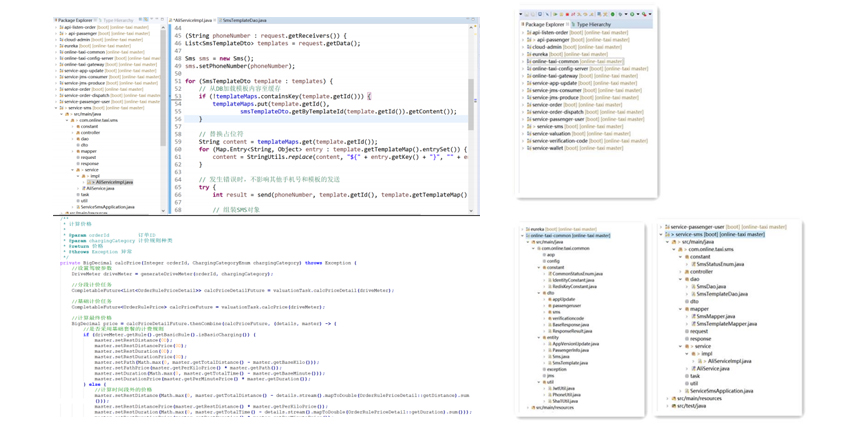This screenshot has height=443, width=868.
Task: Click the PassengerInfo.java file icon
Action: [x=550, y=350]
